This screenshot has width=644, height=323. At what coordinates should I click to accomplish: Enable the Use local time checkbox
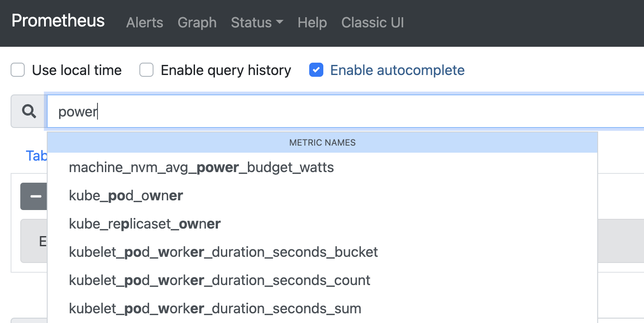coord(17,70)
